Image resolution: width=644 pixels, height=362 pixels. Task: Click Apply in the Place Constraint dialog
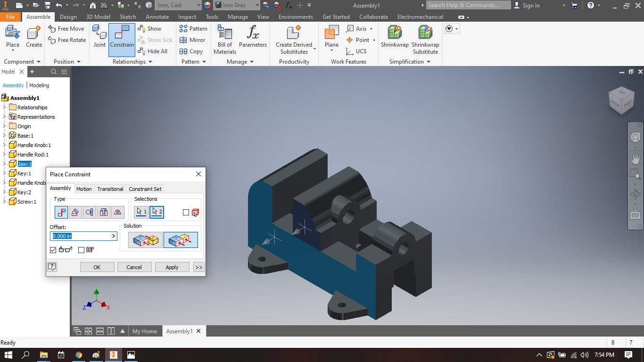coord(172,267)
